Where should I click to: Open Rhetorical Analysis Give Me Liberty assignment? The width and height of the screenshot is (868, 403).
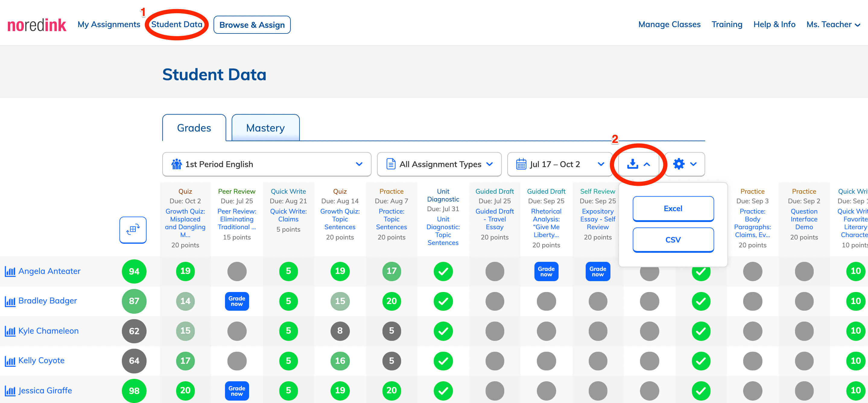click(546, 223)
